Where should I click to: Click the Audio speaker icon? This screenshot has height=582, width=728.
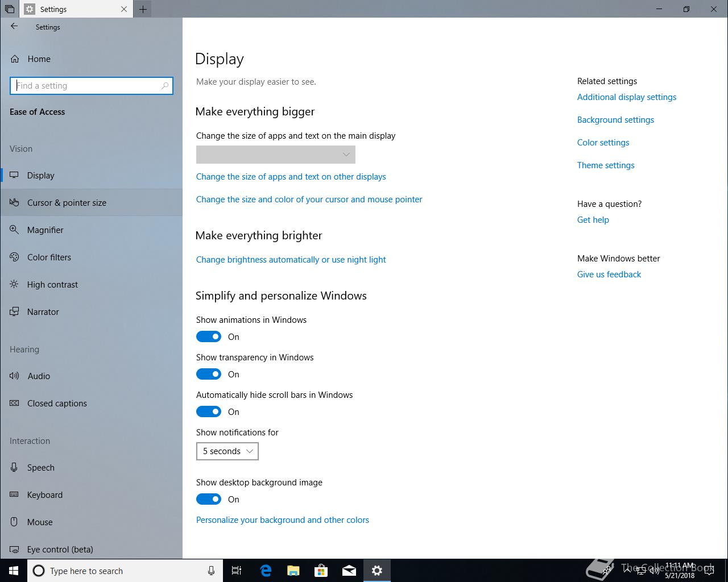[14, 376]
